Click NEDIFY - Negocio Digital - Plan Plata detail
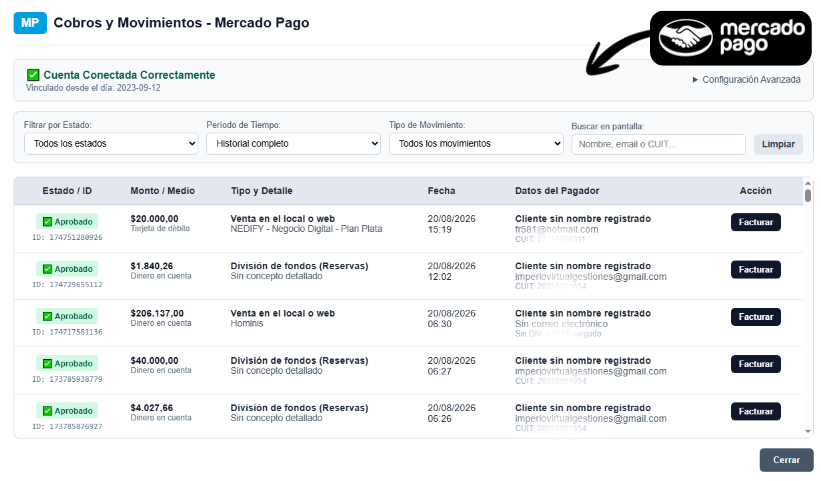Image resolution: width=821 pixels, height=481 pixels. [x=306, y=229]
